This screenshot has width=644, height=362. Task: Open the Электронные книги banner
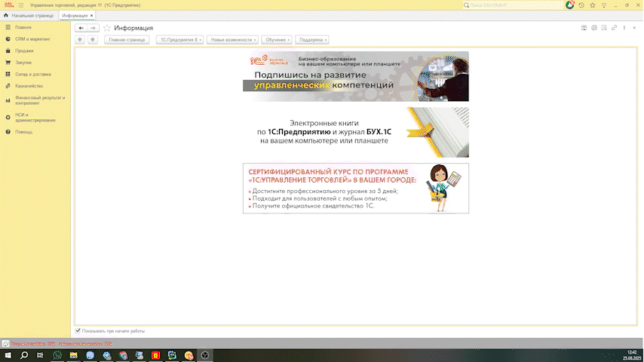[x=356, y=132]
